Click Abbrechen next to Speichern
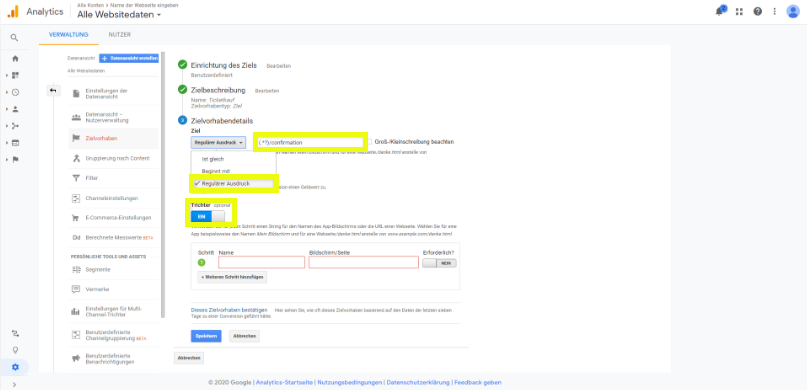 244,336
